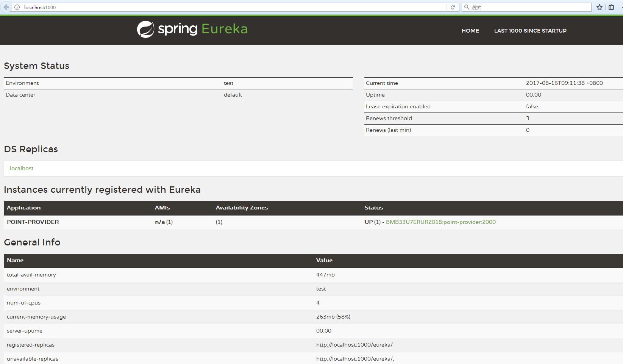Click the DS Replicas heading
The width and height of the screenshot is (623, 364).
31,149
